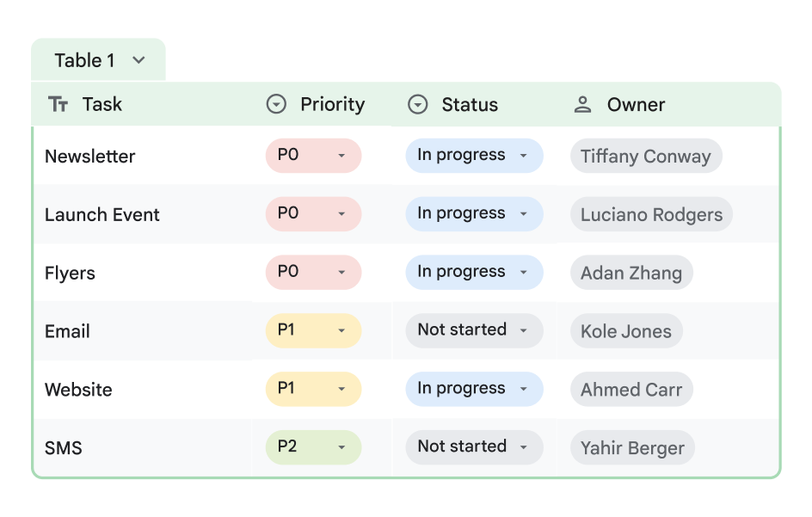This screenshot has width=812, height=517.
Task: Click the person icon beside Owner header
Action: 582,105
